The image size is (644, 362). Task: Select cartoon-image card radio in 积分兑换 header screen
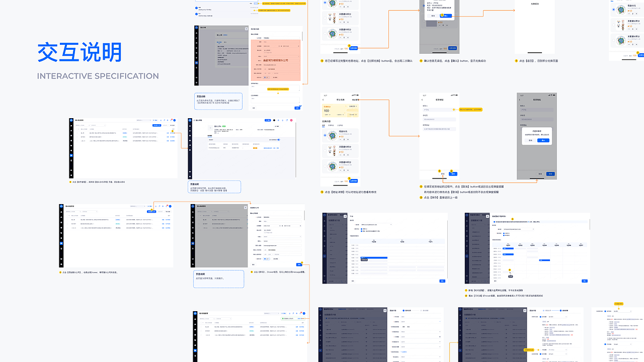(x=325, y=151)
